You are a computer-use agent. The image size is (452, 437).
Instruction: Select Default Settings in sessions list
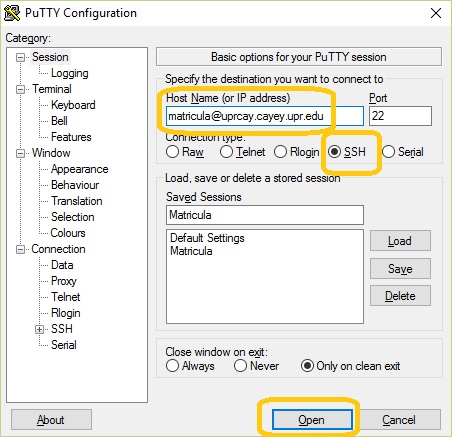pos(207,238)
